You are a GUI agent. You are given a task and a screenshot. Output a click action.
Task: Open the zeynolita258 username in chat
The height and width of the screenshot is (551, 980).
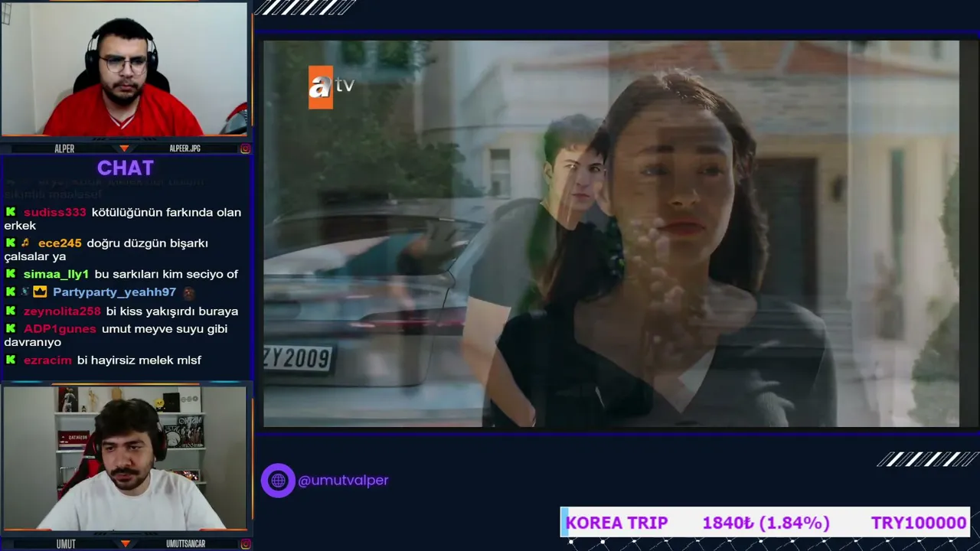[62, 311]
